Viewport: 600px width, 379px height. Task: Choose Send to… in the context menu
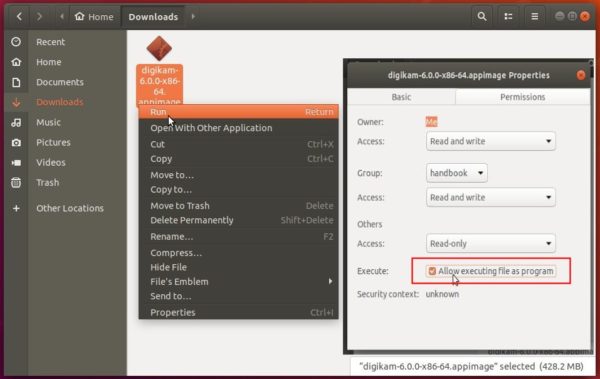[x=239, y=296]
